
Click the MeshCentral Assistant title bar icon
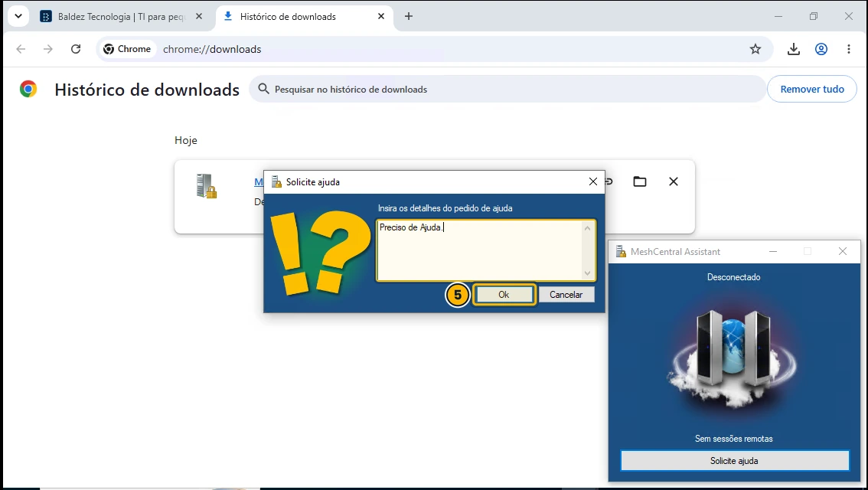621,251
